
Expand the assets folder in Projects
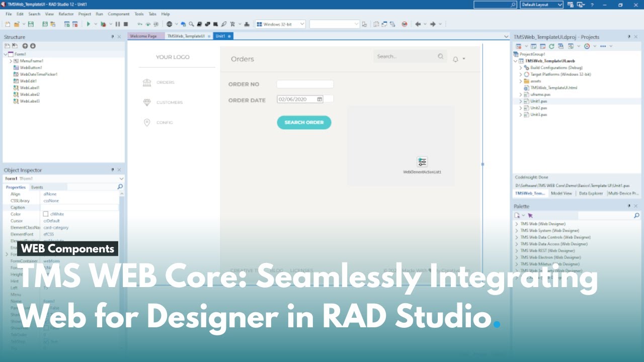pos(521,81)
